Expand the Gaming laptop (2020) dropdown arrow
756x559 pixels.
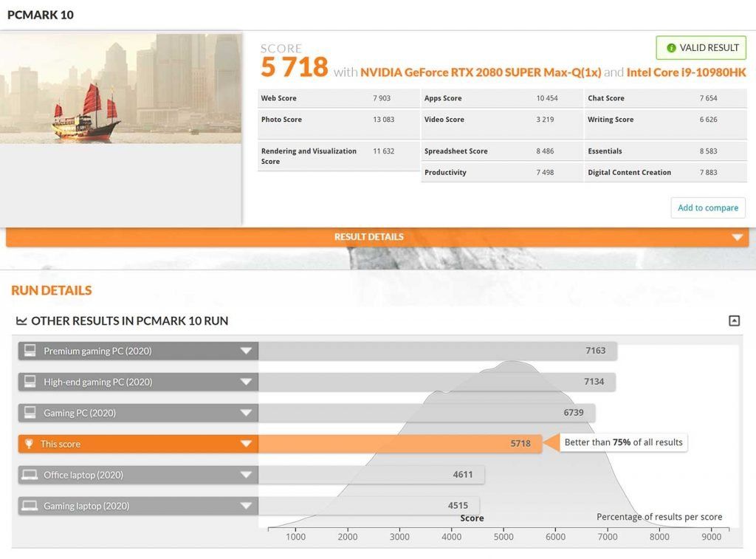tap(246, 506)
